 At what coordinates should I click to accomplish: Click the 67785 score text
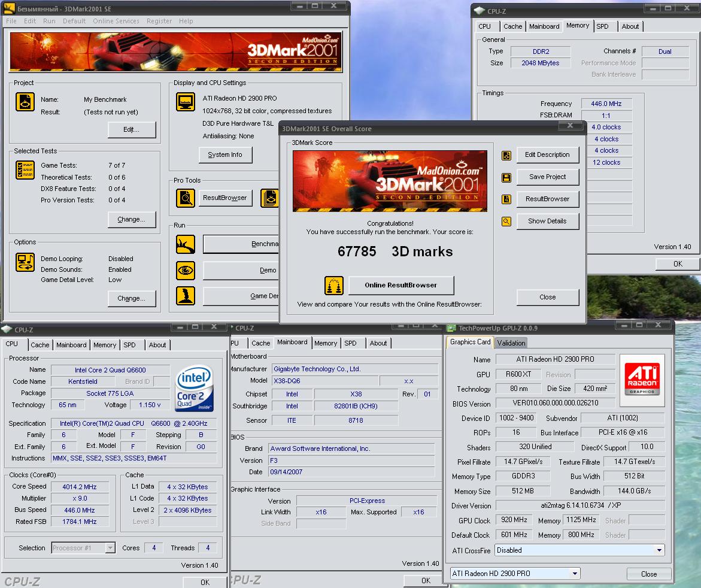tap(357, 251)
